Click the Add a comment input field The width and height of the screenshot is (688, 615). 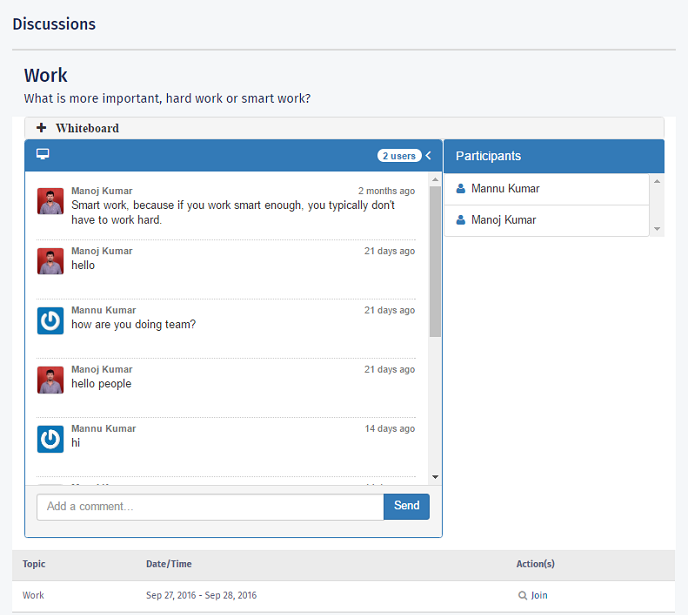click(210, 506)
